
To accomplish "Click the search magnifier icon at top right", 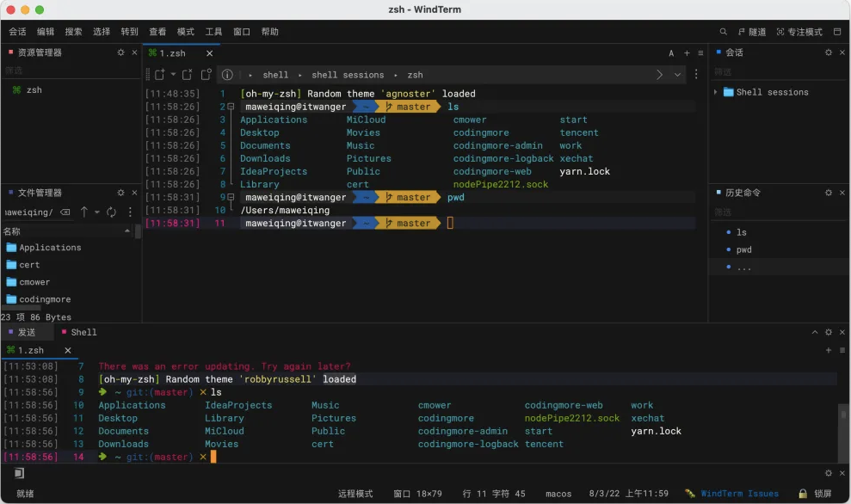I will pos(722,32).
